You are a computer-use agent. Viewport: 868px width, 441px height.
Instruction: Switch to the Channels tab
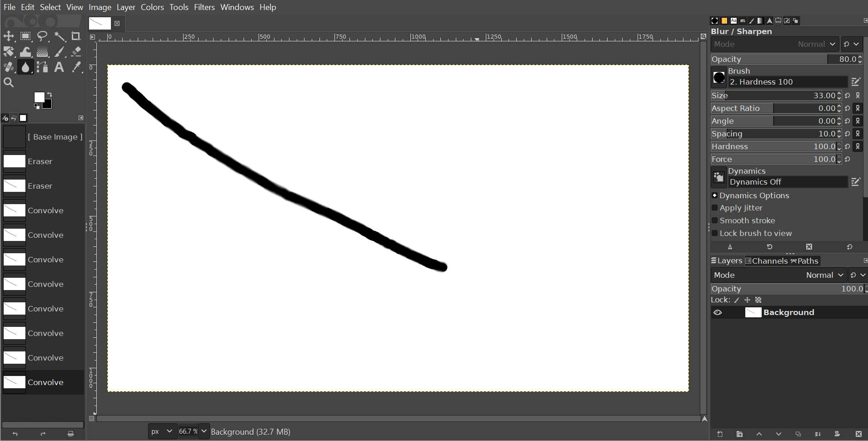(x=767, y=261)
